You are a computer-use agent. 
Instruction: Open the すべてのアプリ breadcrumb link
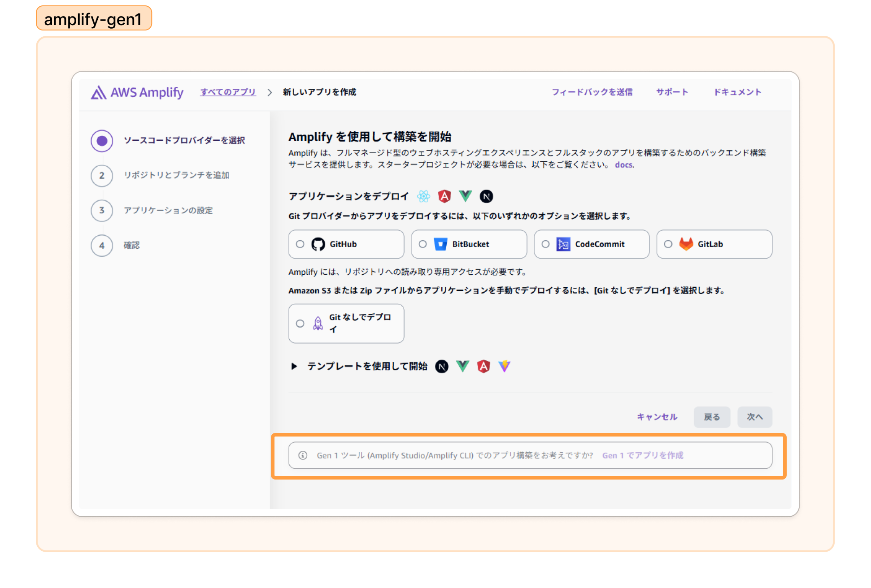click(x=228, y=92)
